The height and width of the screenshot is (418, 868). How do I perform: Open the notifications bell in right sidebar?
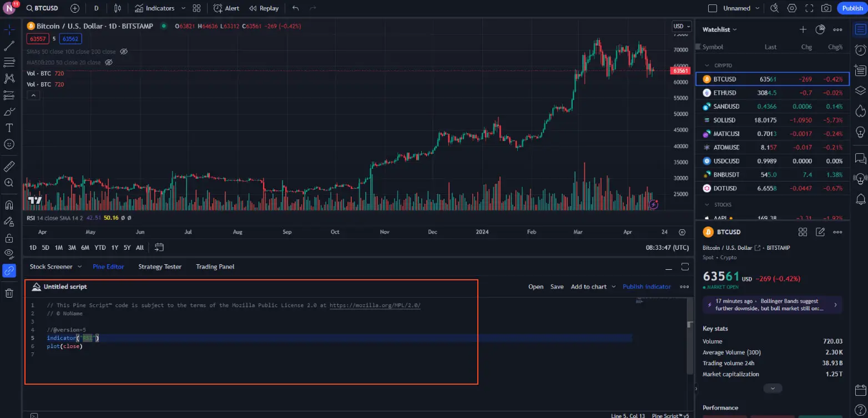(860, 199)
